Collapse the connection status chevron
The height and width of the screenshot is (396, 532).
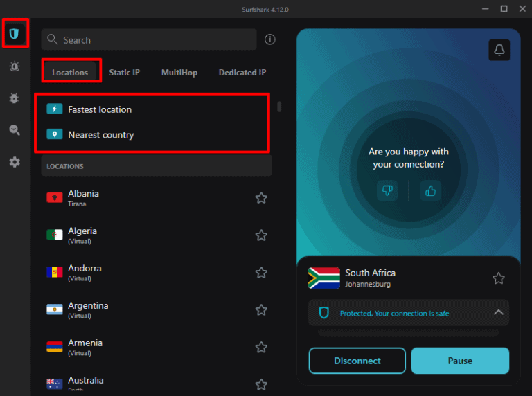498,313
